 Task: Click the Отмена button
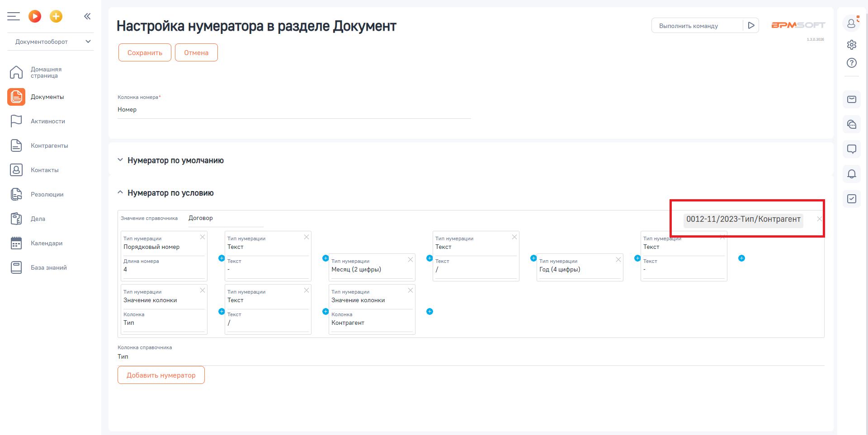(196, 52)
